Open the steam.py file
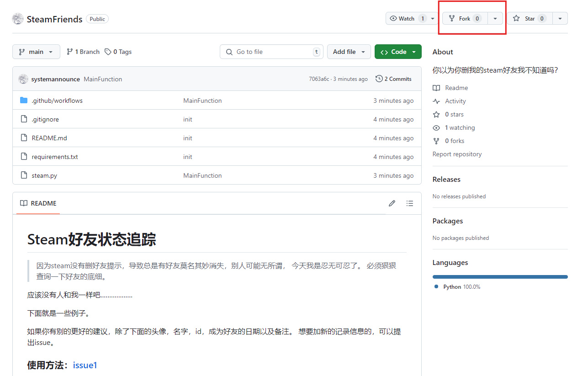 tap(44, 175)
